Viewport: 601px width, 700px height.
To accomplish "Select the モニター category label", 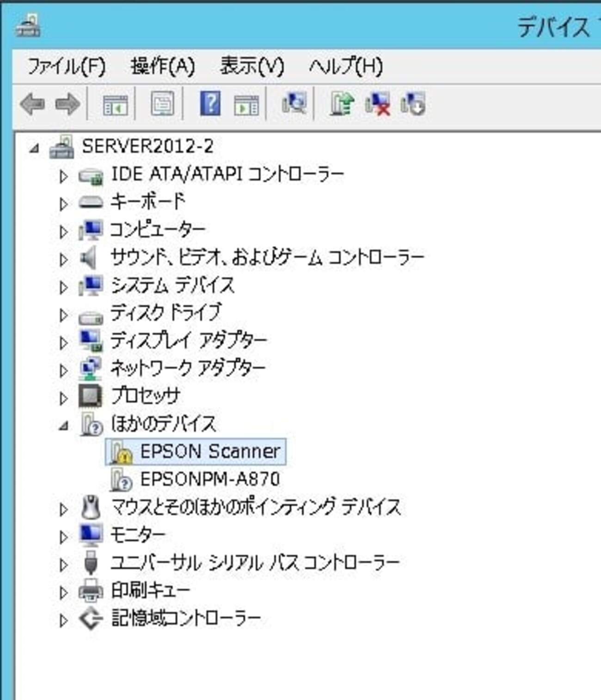I will (138, 535).
